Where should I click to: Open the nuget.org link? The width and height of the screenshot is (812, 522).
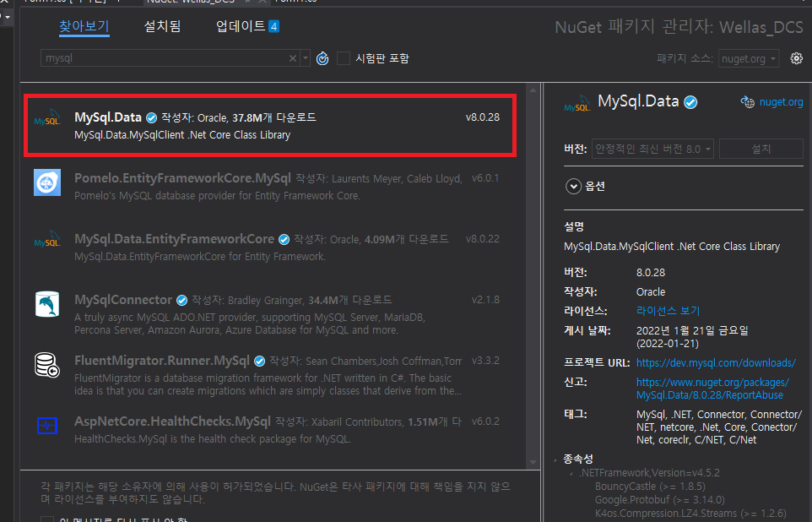[x=781, y=102]
